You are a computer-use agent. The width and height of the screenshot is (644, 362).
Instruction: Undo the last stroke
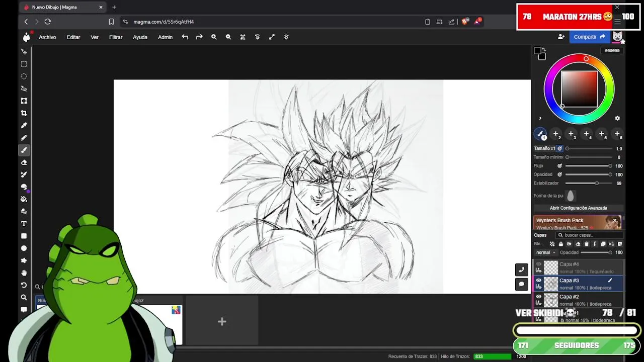click(x=185, y=37)
